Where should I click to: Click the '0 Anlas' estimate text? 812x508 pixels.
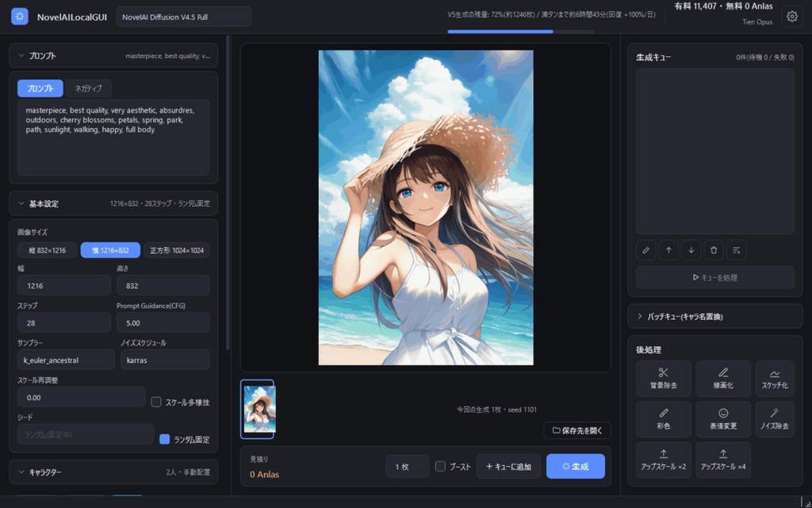point(265,474)
